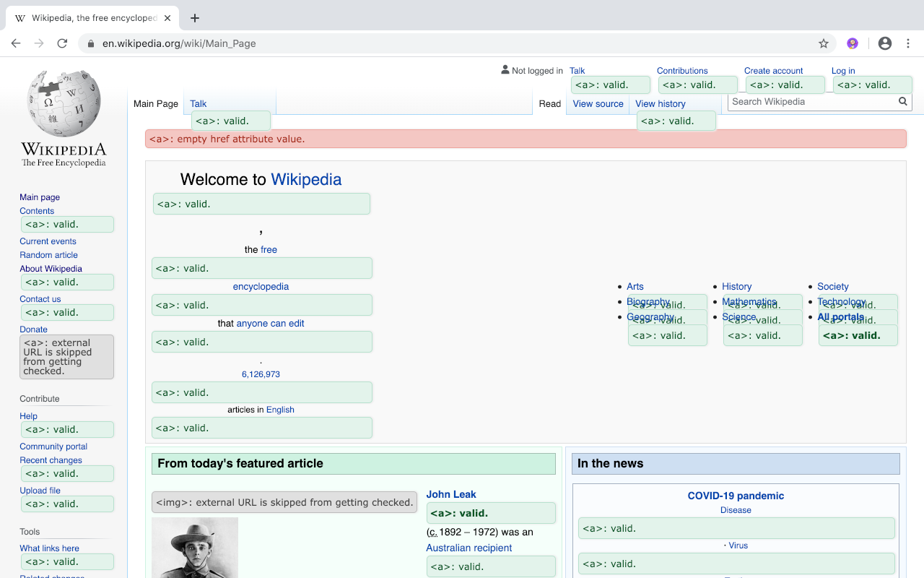Click the Upload file link

click(40, 491)
